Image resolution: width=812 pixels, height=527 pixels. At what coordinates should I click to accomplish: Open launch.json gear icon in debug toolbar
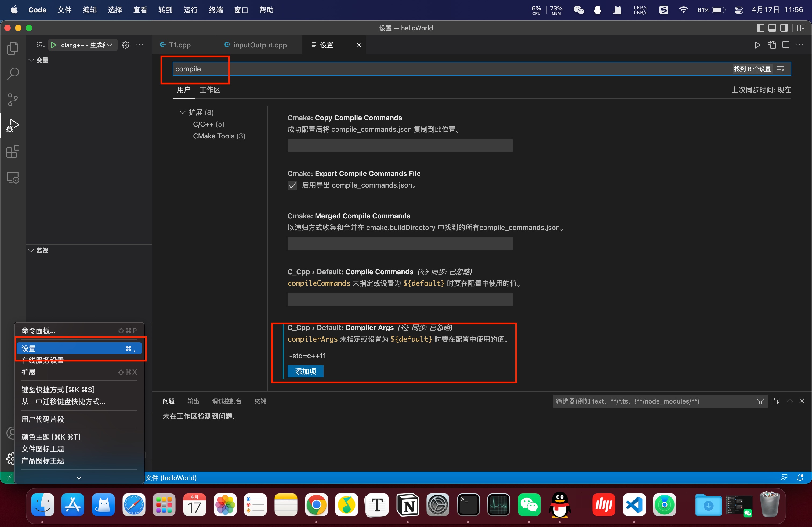pos(126,45)
